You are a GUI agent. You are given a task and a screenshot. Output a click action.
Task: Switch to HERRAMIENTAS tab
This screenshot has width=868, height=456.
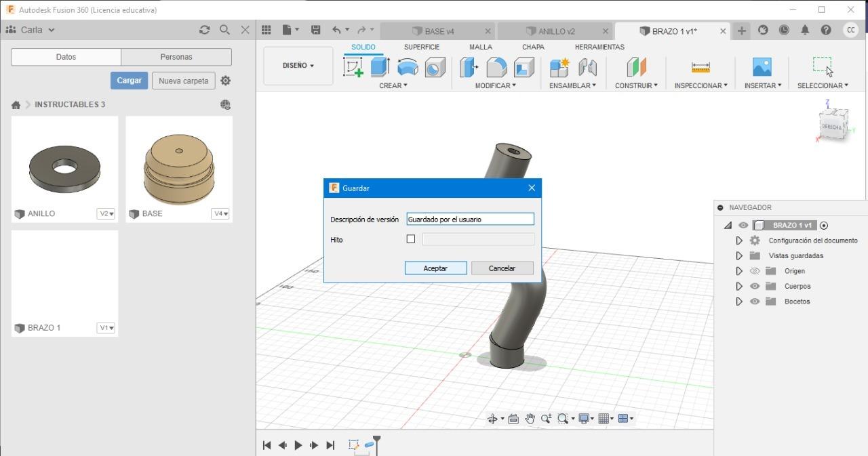click(599, 47)
